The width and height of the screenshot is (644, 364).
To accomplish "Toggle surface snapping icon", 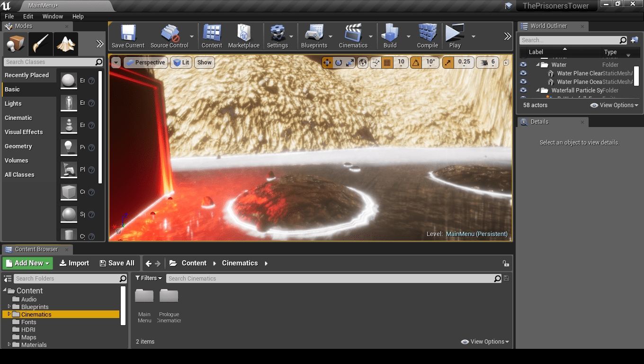I will 376,63.
